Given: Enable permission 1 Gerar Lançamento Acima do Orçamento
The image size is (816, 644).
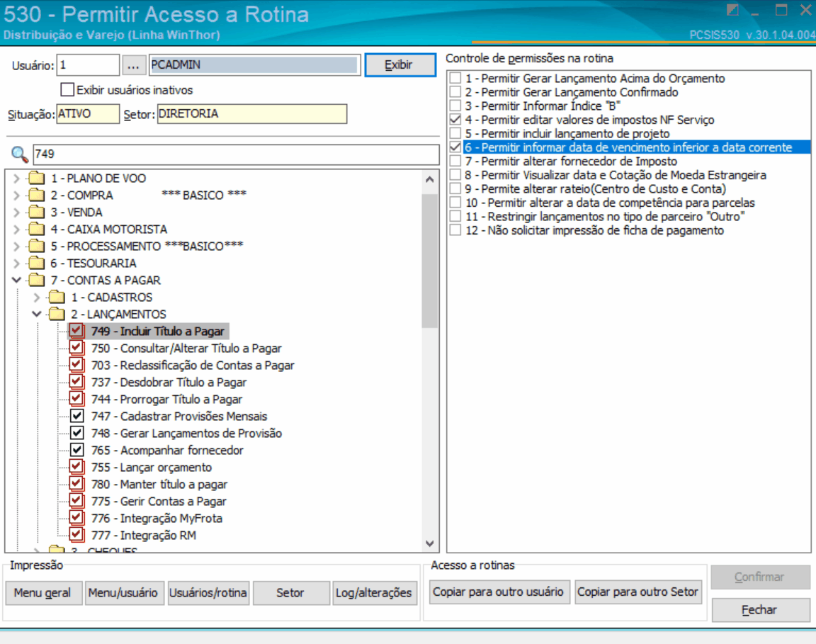Looking at the screenshot, I should pos(455,78).
